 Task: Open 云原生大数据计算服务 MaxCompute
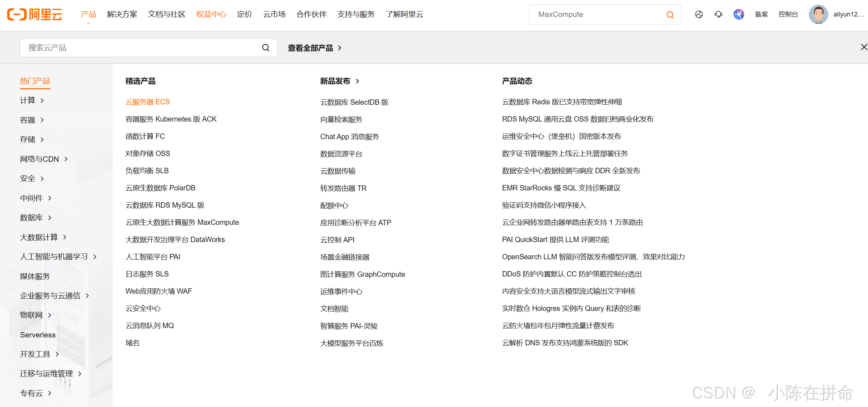pyautogui.click(x=182, y=222)
